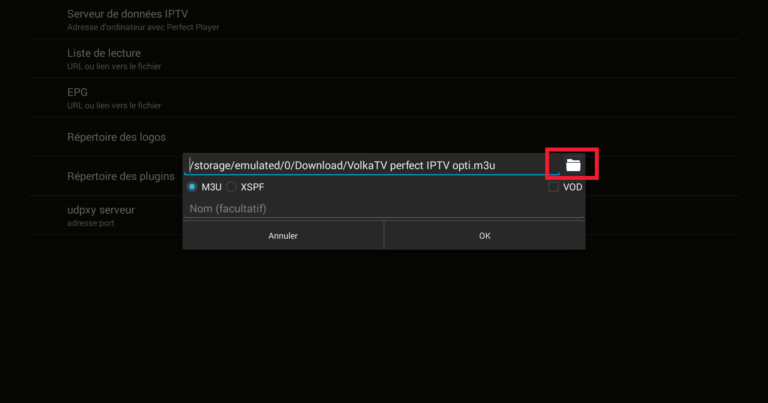The height and width of the screenshot is (403, 768).
Task: Open the Liste de lecture setting
Action: click(384, 59)
